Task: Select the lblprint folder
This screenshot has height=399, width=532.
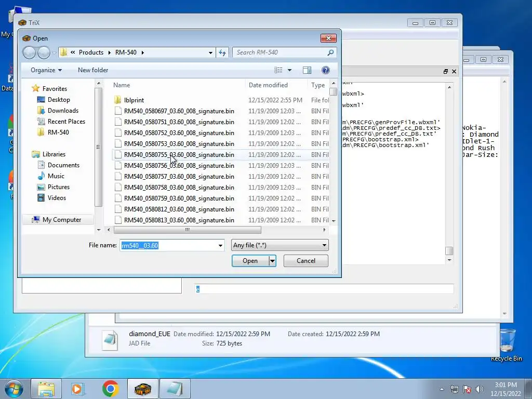Action: tap(134, 100)
